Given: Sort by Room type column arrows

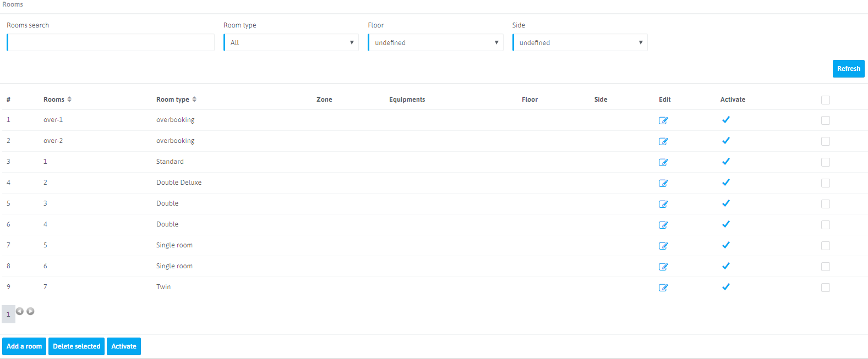Looking at the screenshot, I should click(x=194, y=100).
